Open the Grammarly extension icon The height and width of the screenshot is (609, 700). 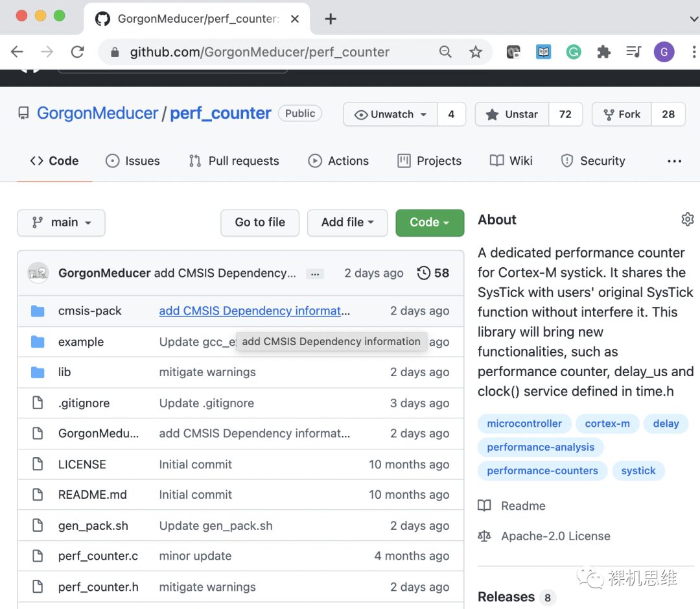point(573,52)
